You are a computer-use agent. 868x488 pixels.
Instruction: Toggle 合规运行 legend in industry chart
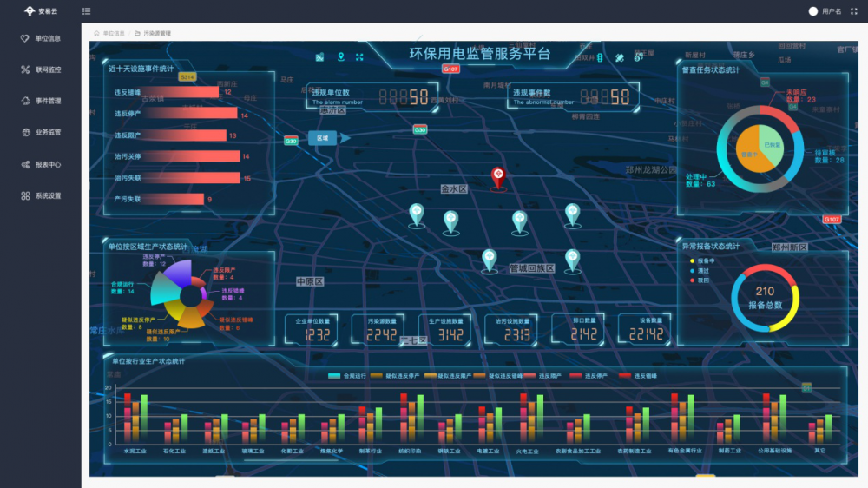(x=345, y=376)
